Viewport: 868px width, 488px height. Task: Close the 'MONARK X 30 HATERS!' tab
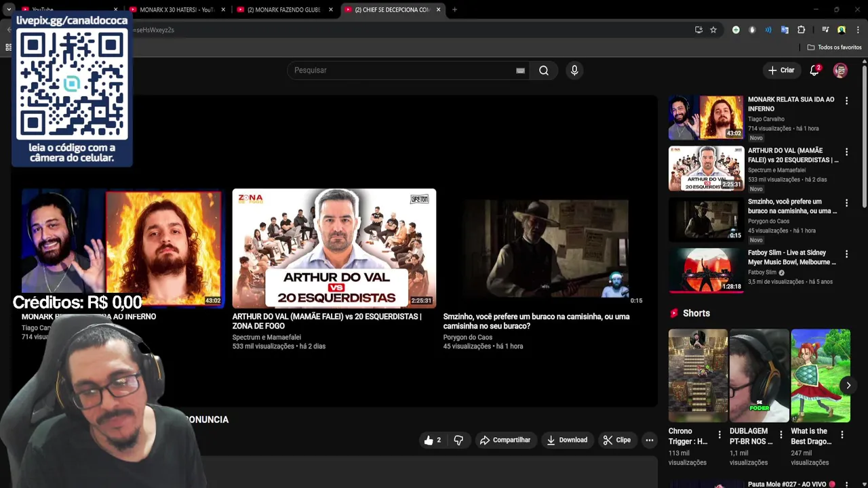click(223, 9)
